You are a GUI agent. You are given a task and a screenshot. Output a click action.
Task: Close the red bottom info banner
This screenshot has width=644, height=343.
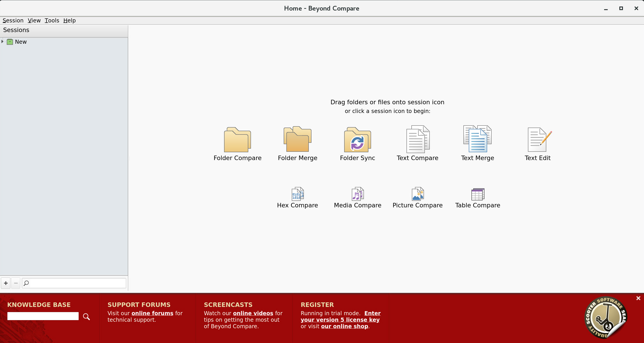pos(638,298)
